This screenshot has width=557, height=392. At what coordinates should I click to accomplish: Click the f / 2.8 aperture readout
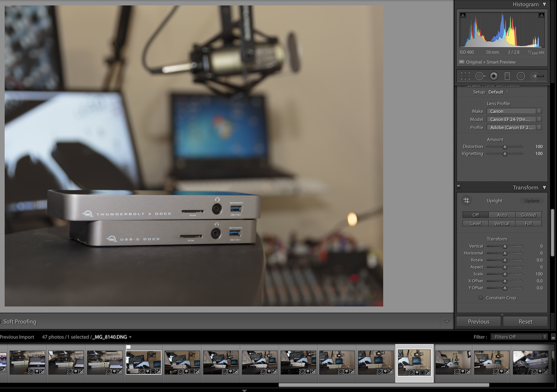point(514,52)
